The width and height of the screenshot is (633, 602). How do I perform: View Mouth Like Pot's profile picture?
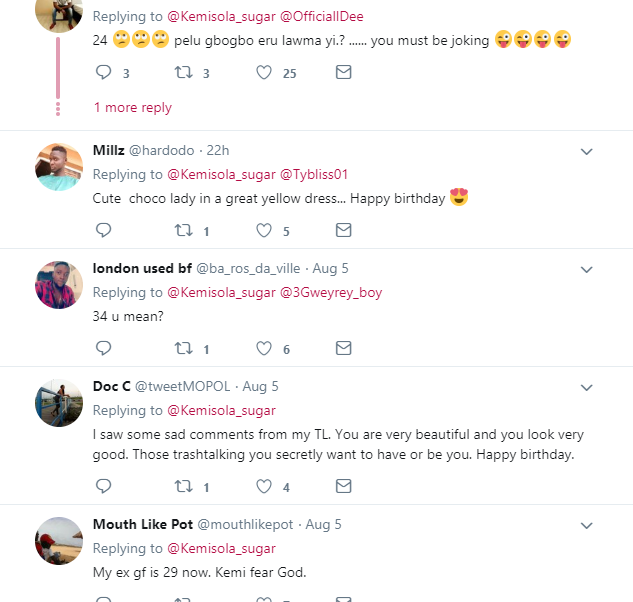[x=58, y=542]
